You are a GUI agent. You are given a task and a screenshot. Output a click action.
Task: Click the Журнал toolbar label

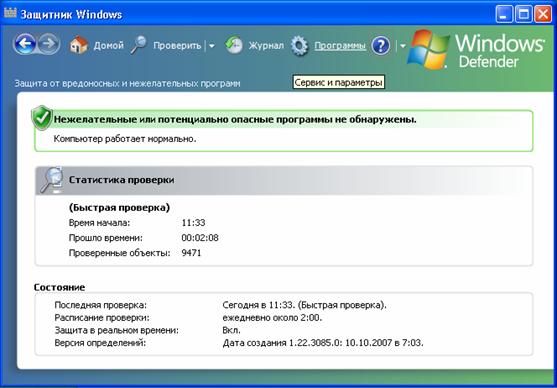coord(266,45)
